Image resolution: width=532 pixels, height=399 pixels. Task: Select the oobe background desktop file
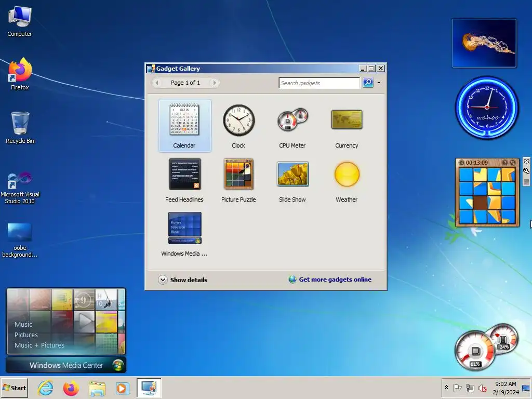(20, 240)
